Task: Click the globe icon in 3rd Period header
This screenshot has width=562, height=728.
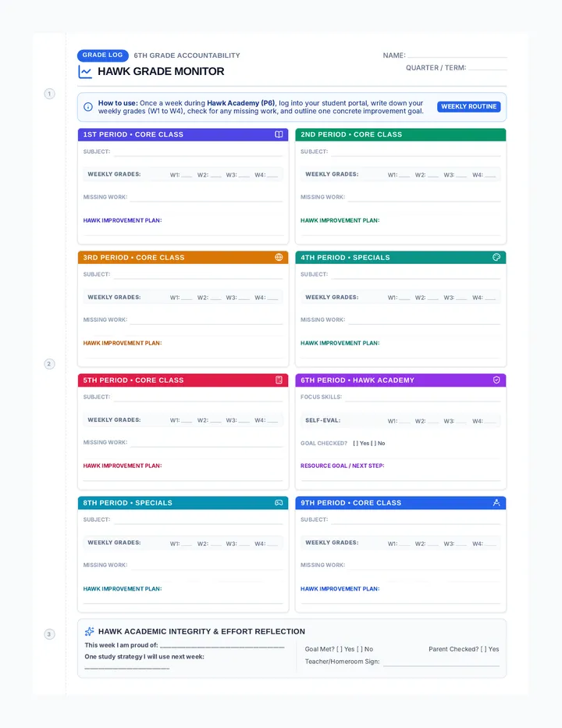Action: click(x=279, y=257)
